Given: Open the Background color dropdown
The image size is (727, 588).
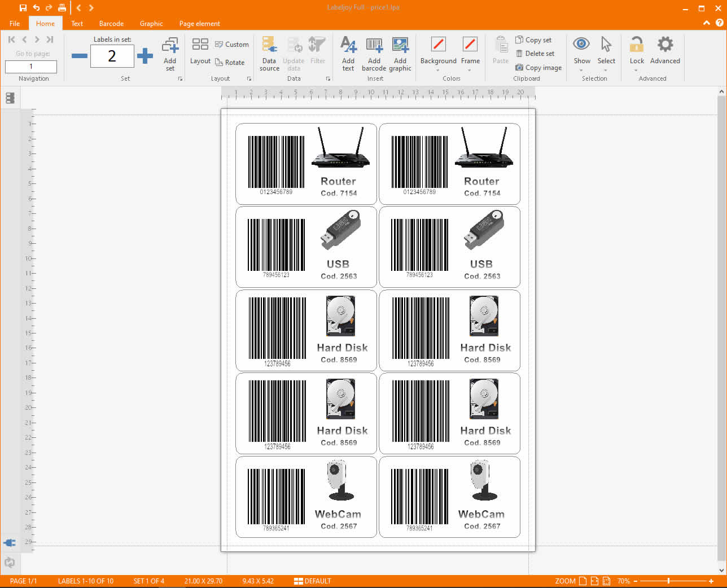Looking at the screenshot, I should pos(438,70).
